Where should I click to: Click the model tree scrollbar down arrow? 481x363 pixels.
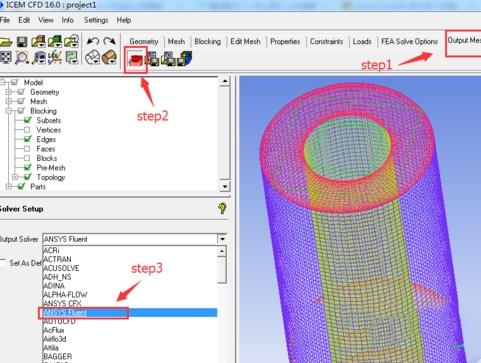click(x=225, y=186)
